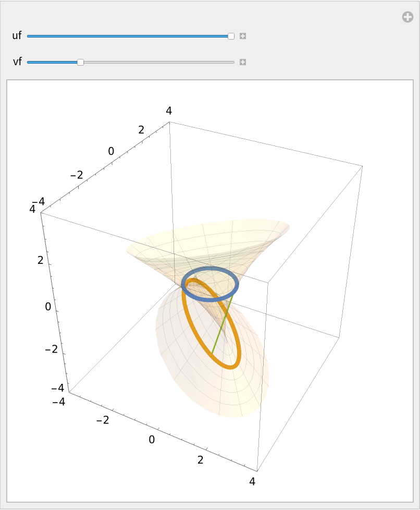
Task: Click the empty vf track right of thumb
Action: click(156, 62)
